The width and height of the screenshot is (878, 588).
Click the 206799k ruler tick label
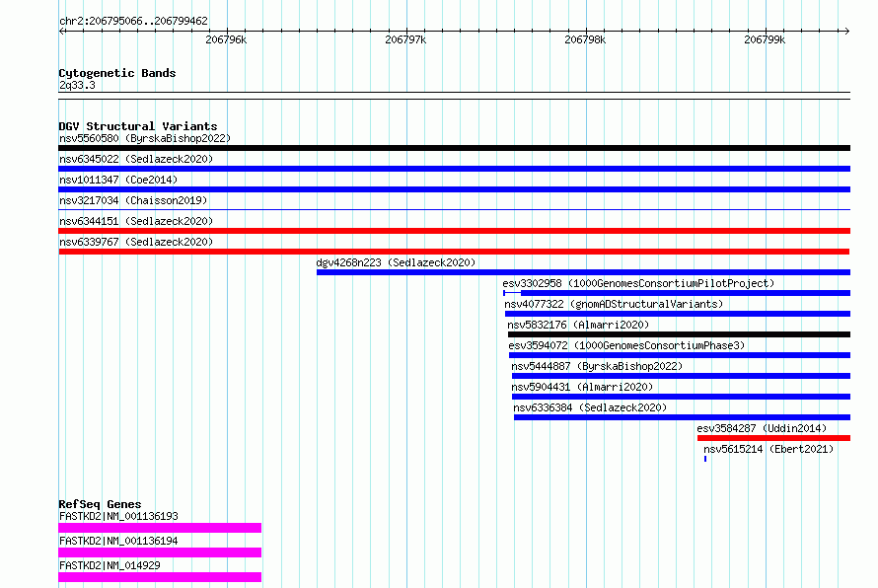pos(765,39)
